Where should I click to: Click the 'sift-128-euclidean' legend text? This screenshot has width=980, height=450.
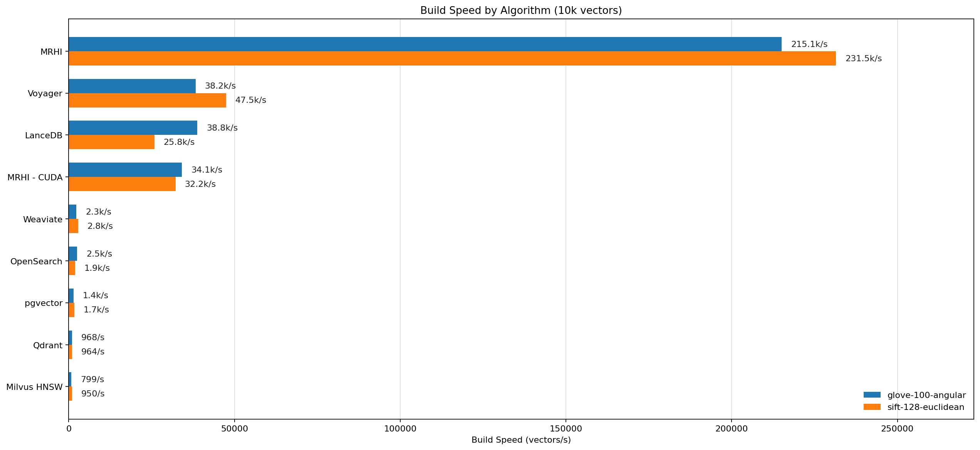pyautogui.click(x=926, y=407)
